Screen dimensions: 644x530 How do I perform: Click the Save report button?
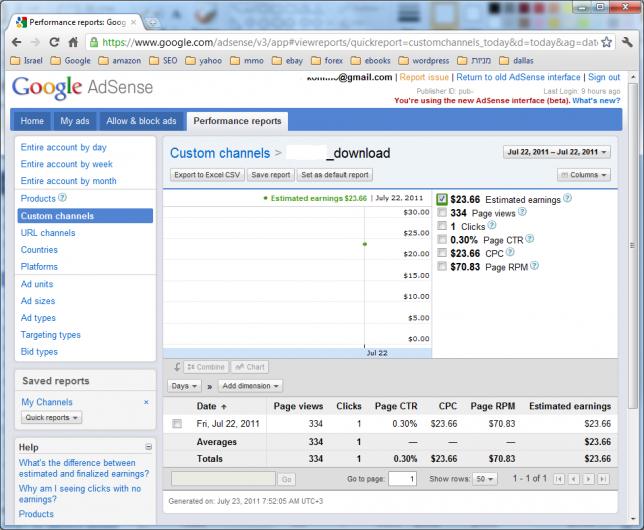point(271,175)
